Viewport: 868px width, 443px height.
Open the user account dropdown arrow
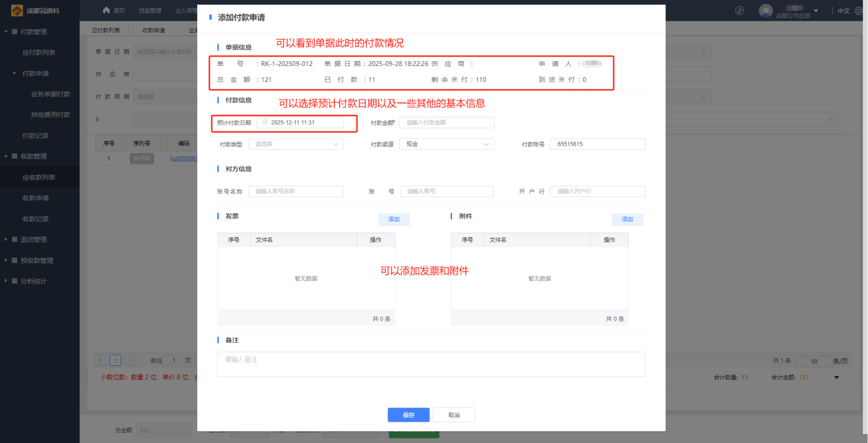[x=816, y=11]
